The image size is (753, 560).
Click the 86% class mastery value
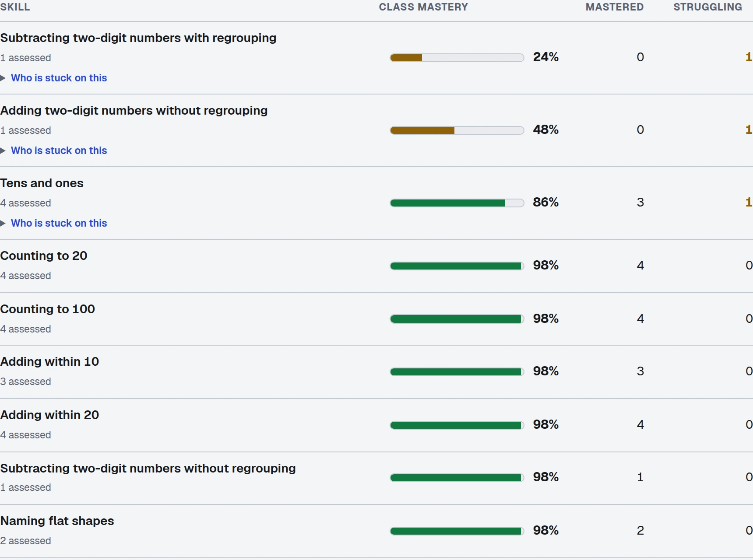tap(546, 202)
